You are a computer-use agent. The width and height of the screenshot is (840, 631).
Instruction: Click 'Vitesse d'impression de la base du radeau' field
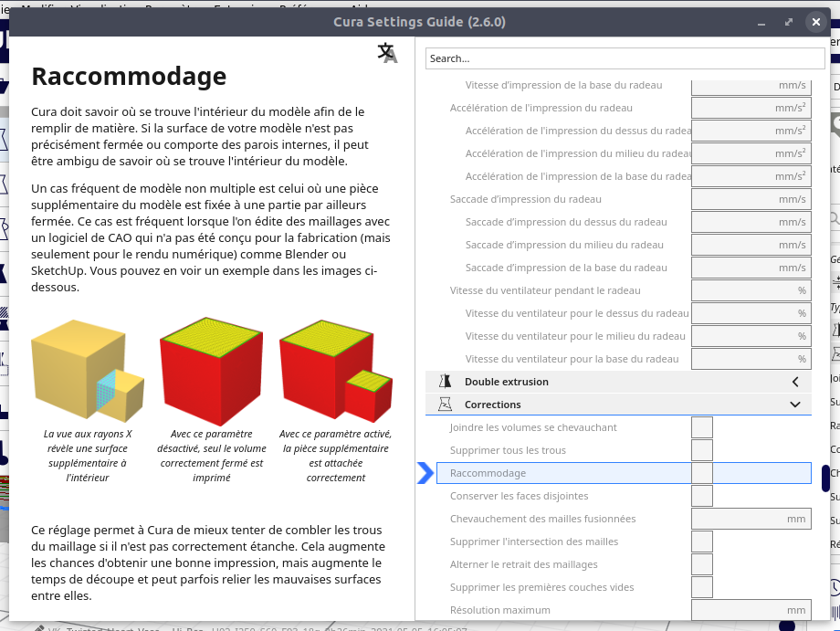pos(751,88)
